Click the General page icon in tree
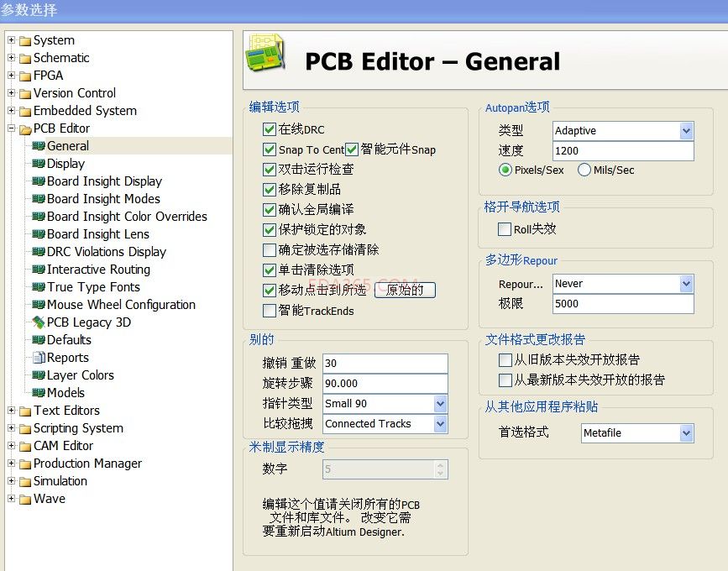Image resolution: width=728 pixels, height=571 pixels. click(x=39, y=146)
